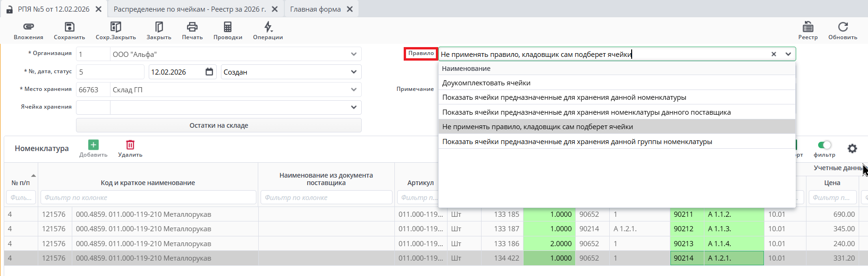Delete row with red Удалить trash icon
Viewport: 868px width, 276px height.
tap(130, 145)
